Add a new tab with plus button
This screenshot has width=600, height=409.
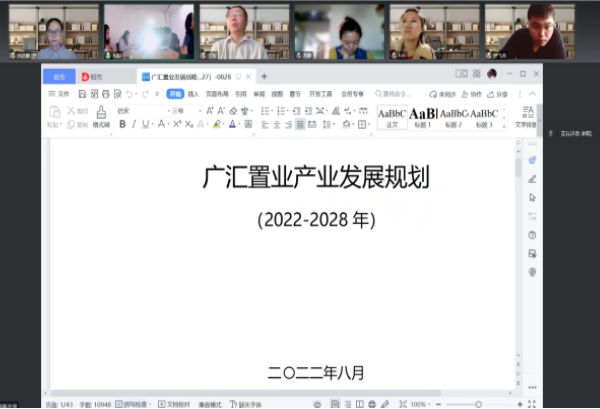point(264,77)
